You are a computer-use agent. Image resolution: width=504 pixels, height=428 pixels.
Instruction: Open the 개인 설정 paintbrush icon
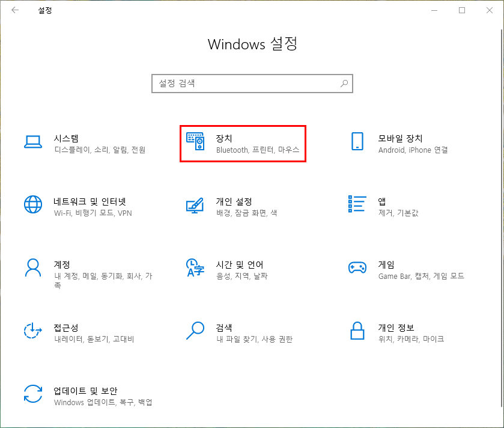195,205
